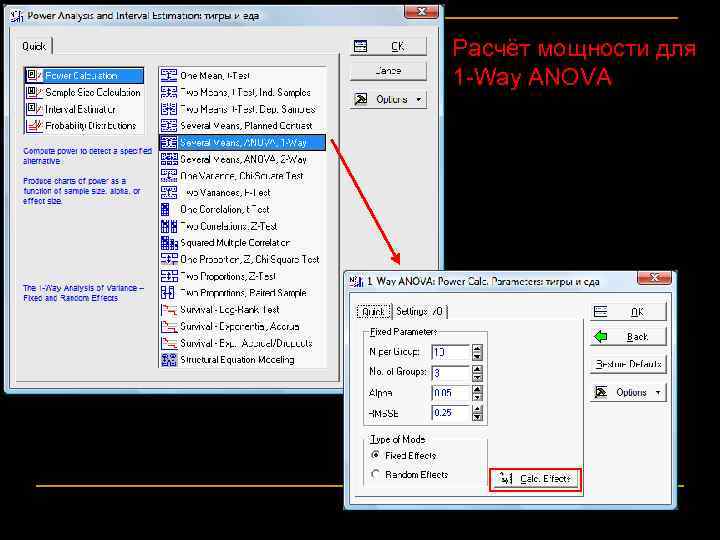Increase Alpha value with up arrow
This screenshot has width=720, height=540.
pyautogui.click(x=477, y=389)
